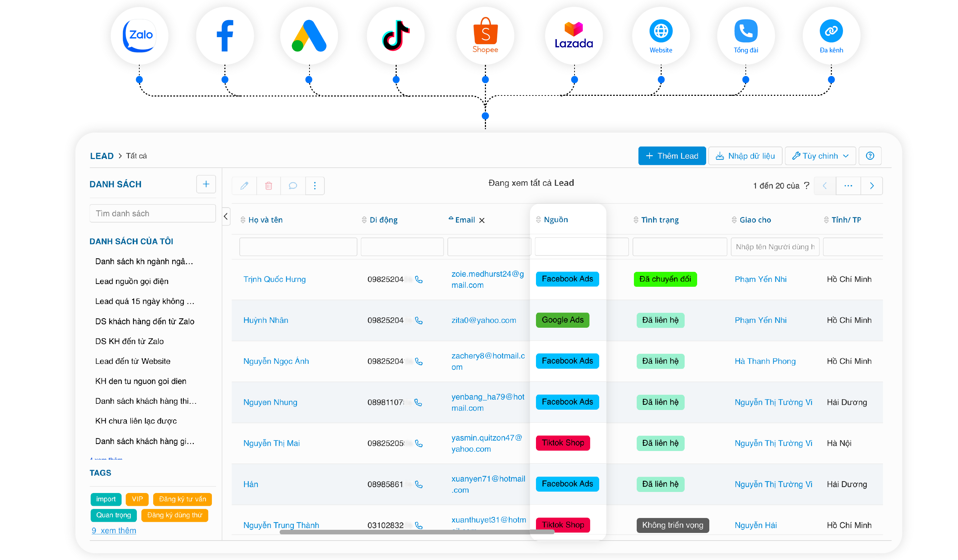958x560 pixels.
Task: Filter by the import tag
Action: coord(106,499)
